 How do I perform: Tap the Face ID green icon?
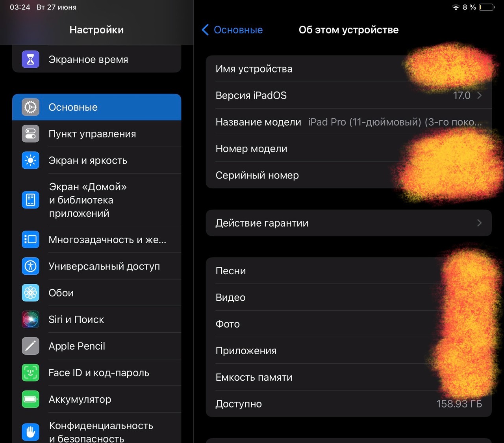pos(30,373)
